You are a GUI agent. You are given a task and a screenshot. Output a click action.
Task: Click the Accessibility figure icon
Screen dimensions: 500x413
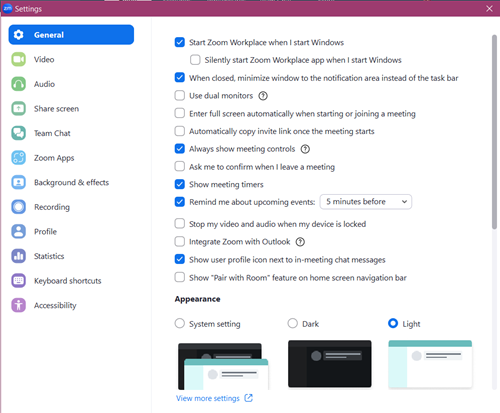click(x=19, y=305)
